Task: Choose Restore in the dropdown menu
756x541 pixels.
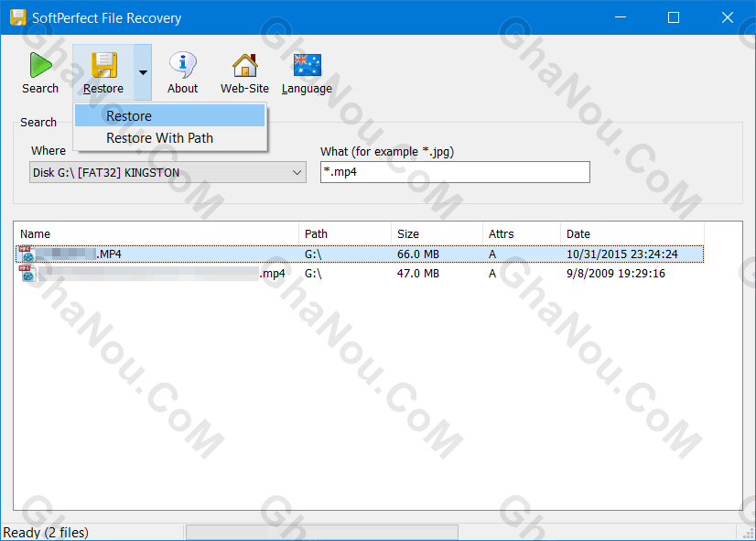Action: (169, 116)
